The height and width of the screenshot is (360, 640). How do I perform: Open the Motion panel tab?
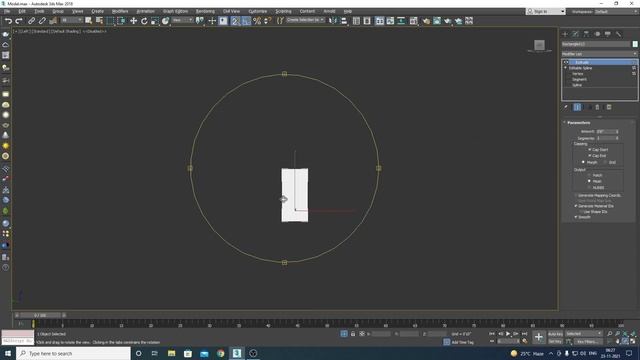pos(597,34)
